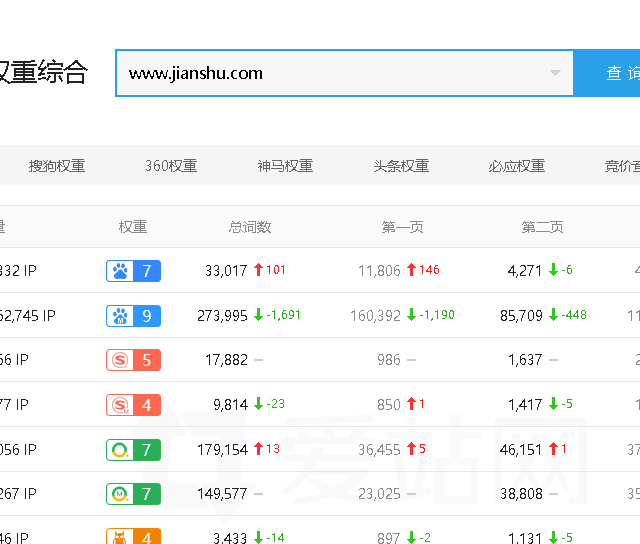
Task: Click first page value 986
Action: pyautogui.click(x=389, y=360)
